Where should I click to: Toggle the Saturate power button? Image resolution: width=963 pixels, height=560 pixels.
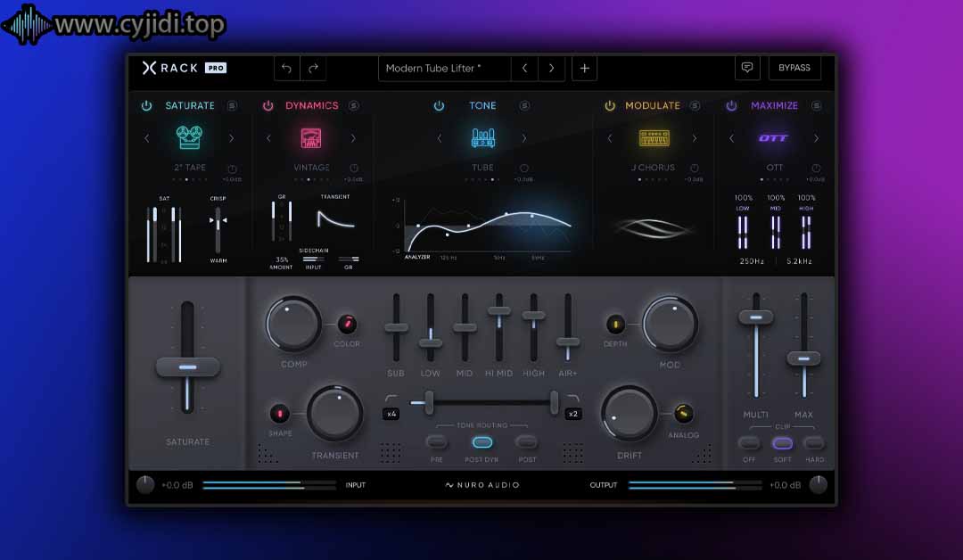click(x=146, y=105)
